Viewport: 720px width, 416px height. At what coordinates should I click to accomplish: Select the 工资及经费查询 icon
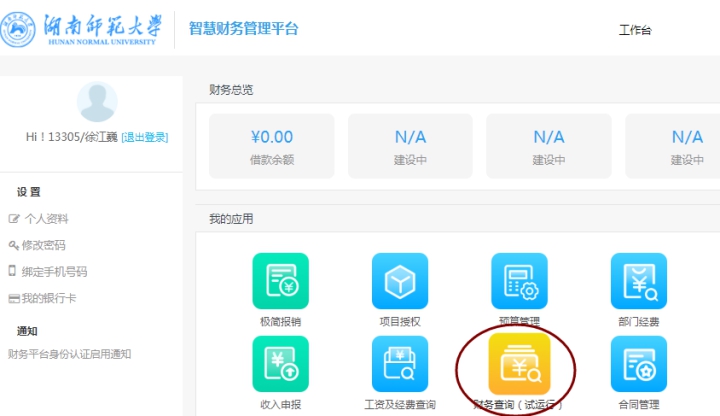click(400, 364)
